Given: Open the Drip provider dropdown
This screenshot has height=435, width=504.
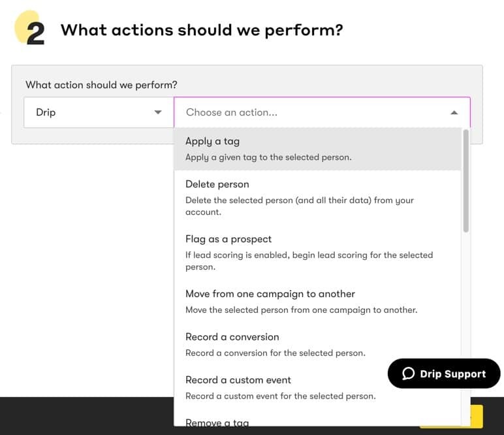Looking at the screenshot, I should coord(99,112).
